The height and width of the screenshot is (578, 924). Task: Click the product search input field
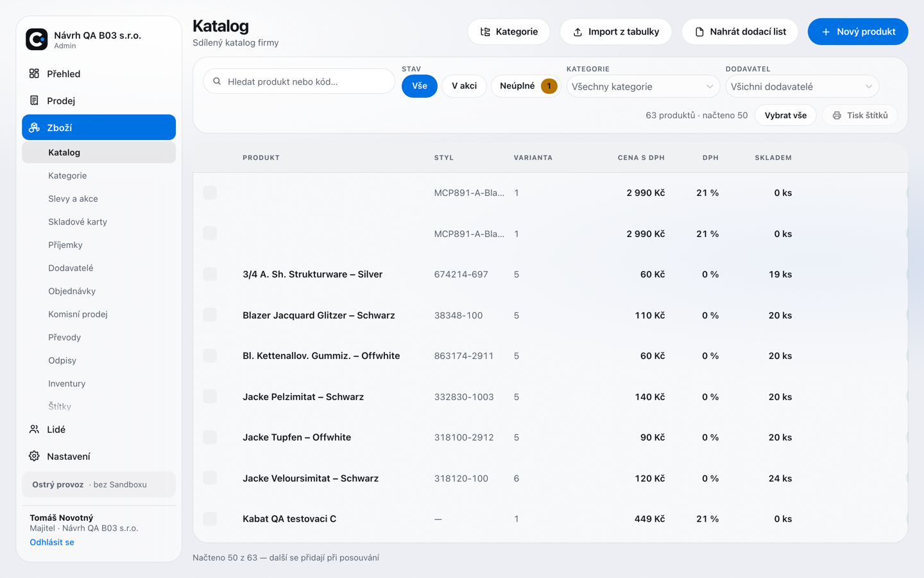tap(299, 82)
